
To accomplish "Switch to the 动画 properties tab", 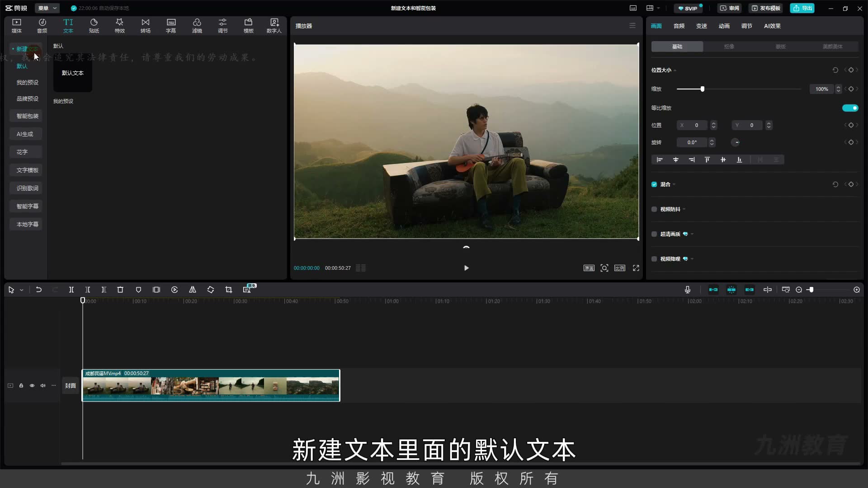I will (724, 26).
